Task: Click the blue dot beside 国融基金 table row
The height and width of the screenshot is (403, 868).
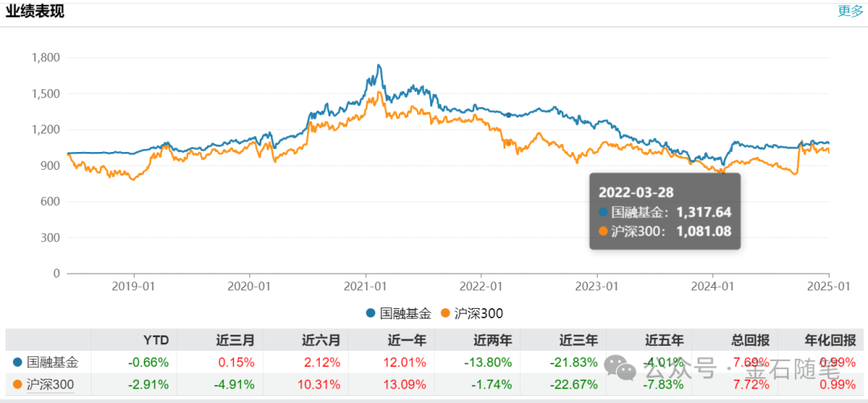Action: coord(18,362)
